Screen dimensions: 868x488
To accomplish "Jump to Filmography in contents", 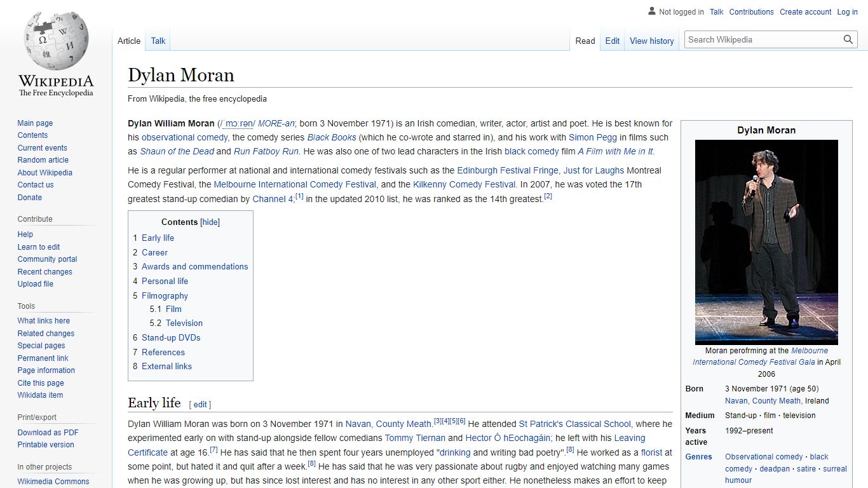I will pyautogui.click(x=165, y=296).
